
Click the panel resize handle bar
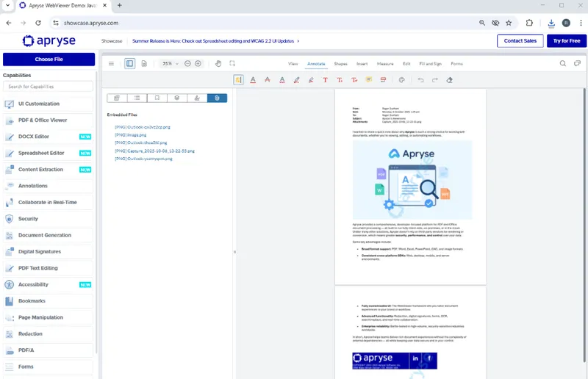click(234, 252)
